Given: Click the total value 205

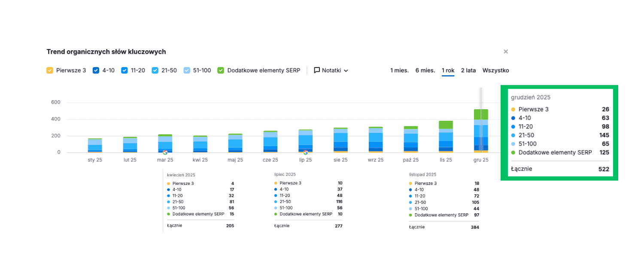Looking at the screenshot, I should pyautogui.click(x=230, y=225).
